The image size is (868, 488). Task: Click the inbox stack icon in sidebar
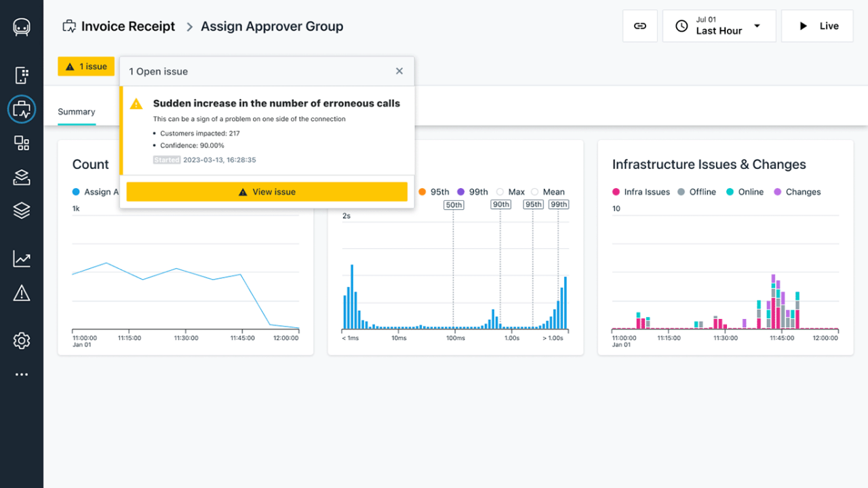coord(22,177)
